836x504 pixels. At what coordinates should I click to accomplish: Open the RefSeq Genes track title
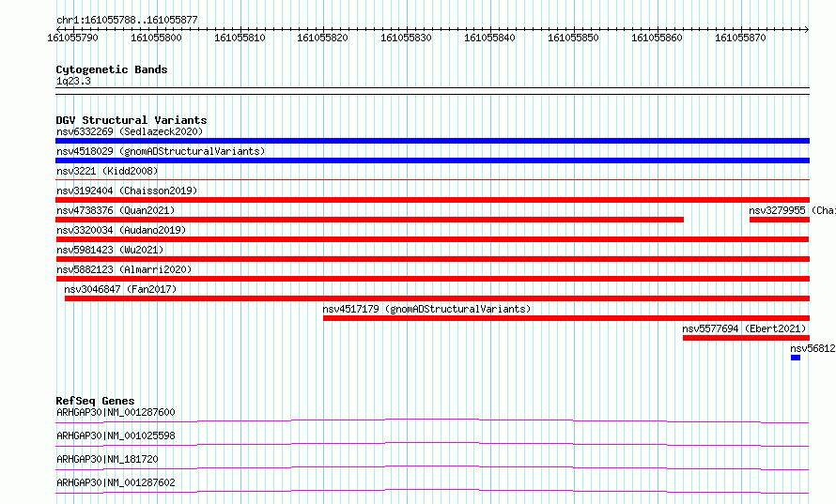[95, 401]
